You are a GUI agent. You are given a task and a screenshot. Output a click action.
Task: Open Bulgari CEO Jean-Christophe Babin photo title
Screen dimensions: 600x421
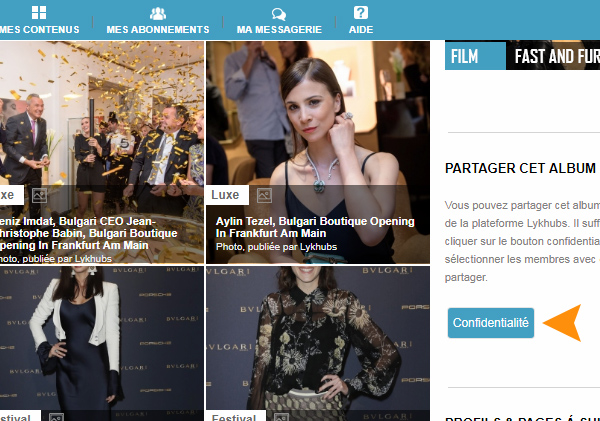88,233
